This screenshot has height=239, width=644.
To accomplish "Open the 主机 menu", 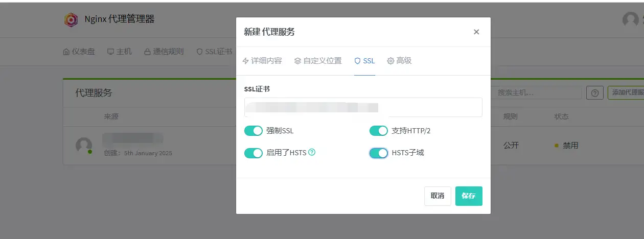I will click(120, 52).
